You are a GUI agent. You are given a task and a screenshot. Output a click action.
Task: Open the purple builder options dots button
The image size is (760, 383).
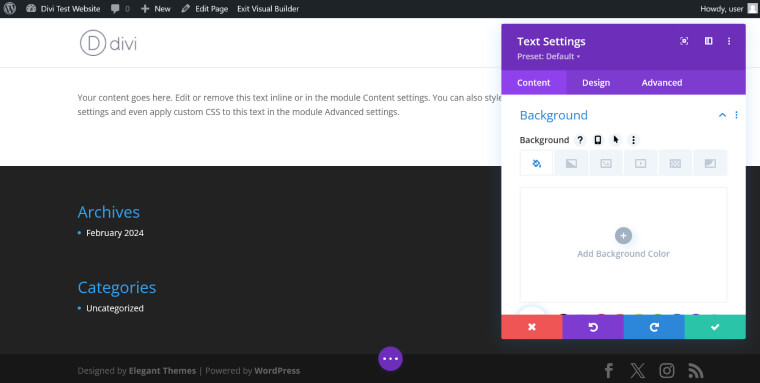(x=390, y=359)
